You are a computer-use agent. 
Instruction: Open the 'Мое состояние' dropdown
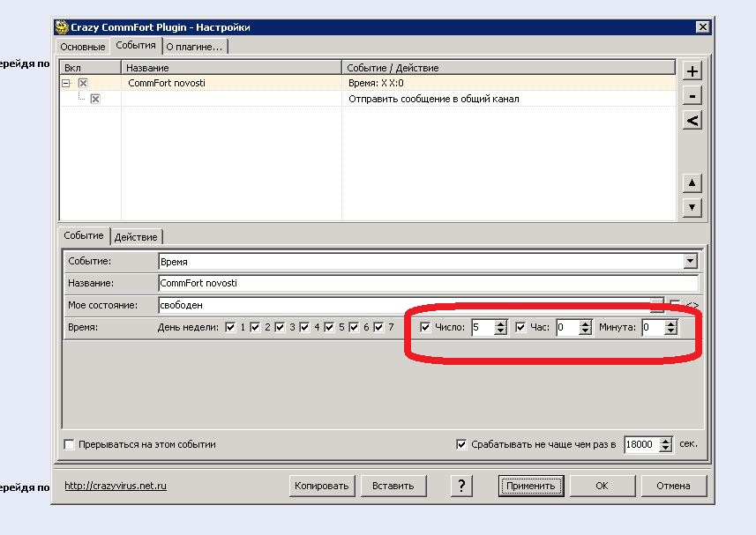coord(656,305)
